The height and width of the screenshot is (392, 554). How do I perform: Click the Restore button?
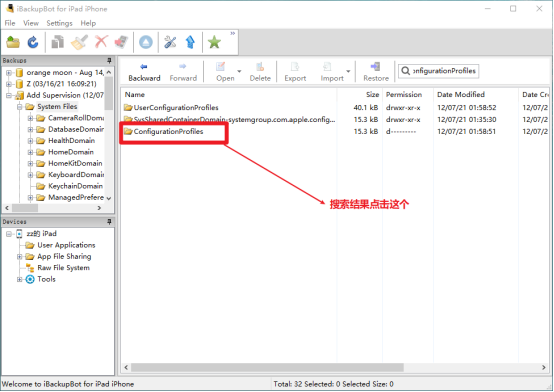376,72
